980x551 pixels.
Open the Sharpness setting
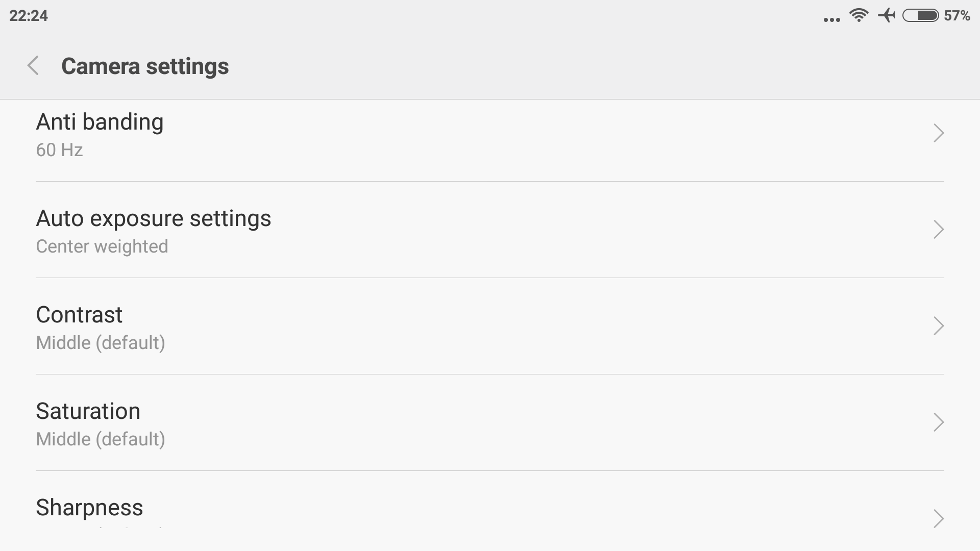pos(490,511)
